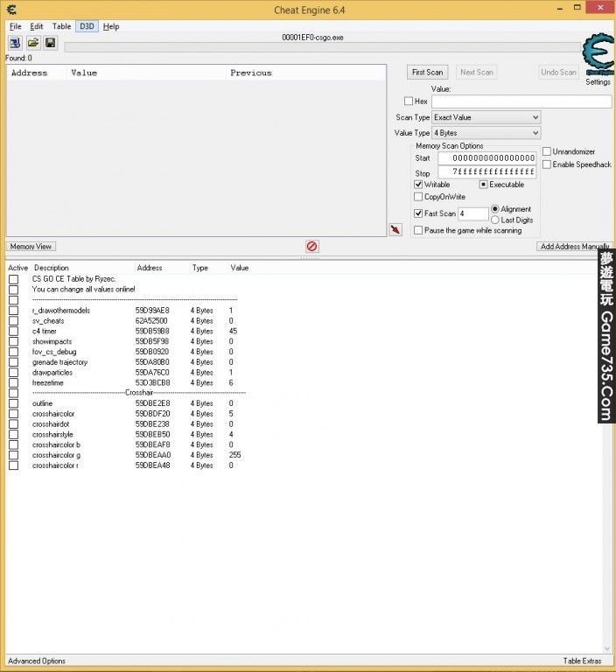The width and height of the screenshot is (616, 672).
Task: Click the Description column header
Action: click(52, 268)
